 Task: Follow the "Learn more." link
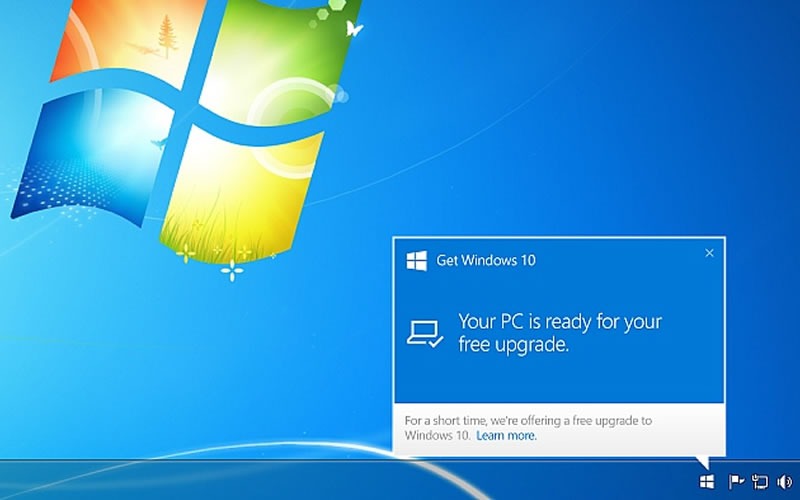(x=506, y=436)
